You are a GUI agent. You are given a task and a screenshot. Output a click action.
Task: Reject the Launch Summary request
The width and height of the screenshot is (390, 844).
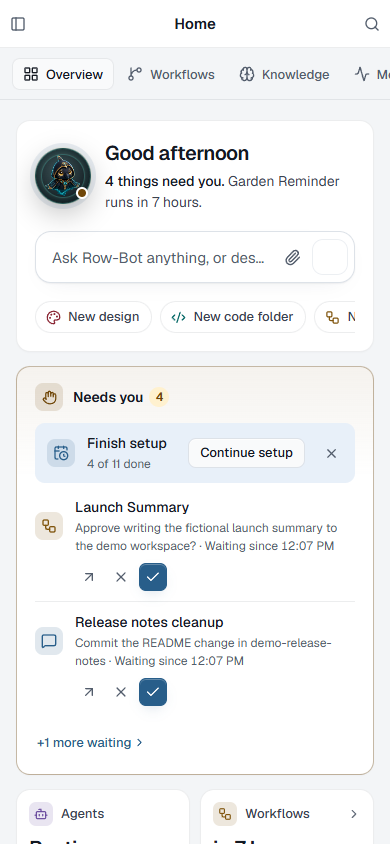[121, 577]
